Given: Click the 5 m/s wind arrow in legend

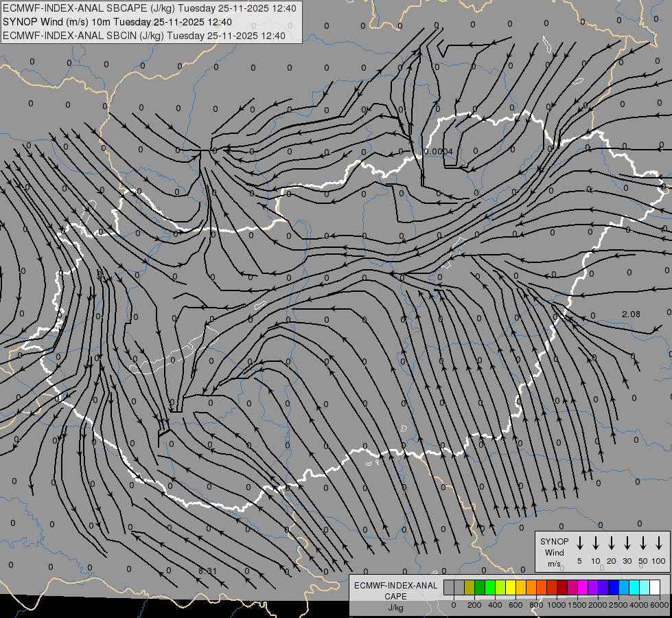Looking at the screenshot, I should click(579, 543).
